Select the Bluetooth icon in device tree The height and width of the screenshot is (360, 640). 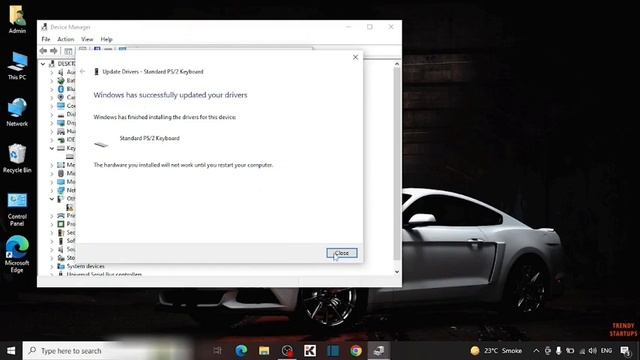61,89
